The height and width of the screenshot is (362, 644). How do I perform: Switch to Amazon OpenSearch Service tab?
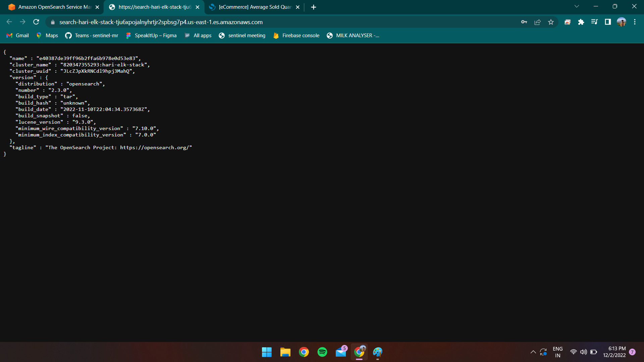[x=54, y=7]
